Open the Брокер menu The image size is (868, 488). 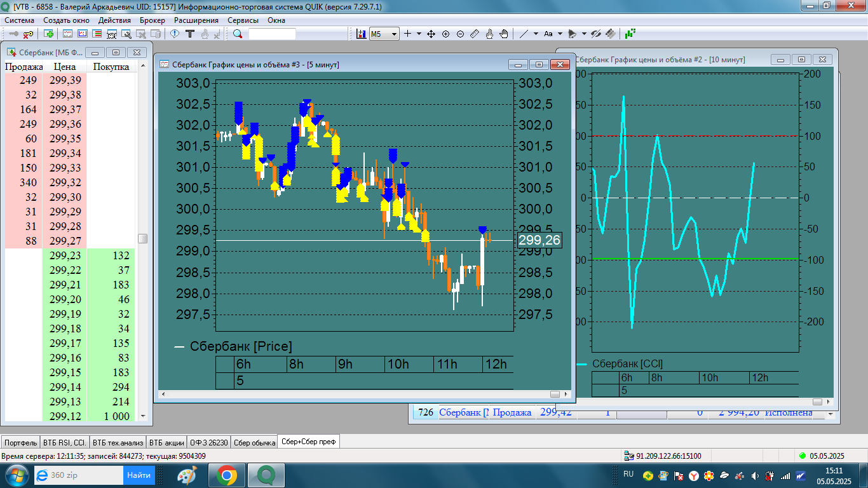(x=153, y=20)
